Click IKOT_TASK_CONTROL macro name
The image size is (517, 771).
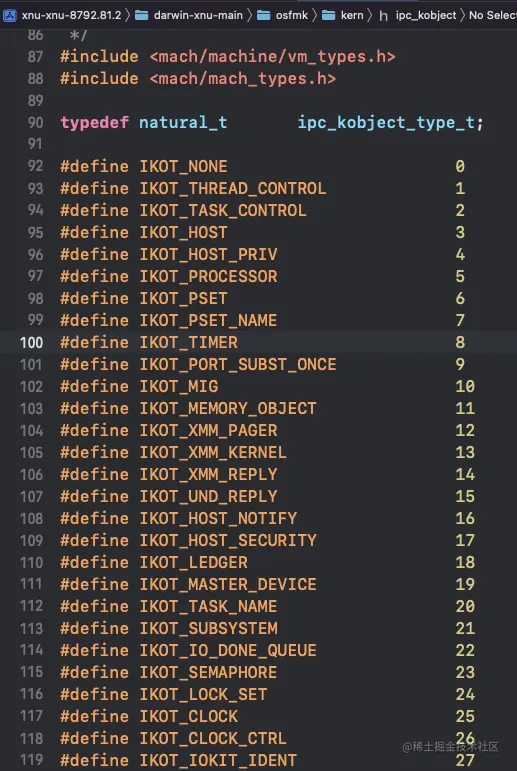click(x=223, y=210)
